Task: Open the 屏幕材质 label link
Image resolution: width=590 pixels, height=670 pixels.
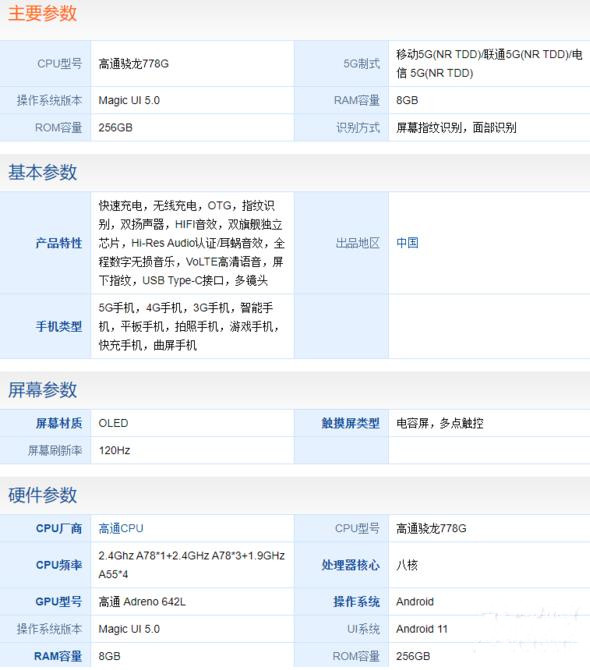Action: click(x=59, y=423)
